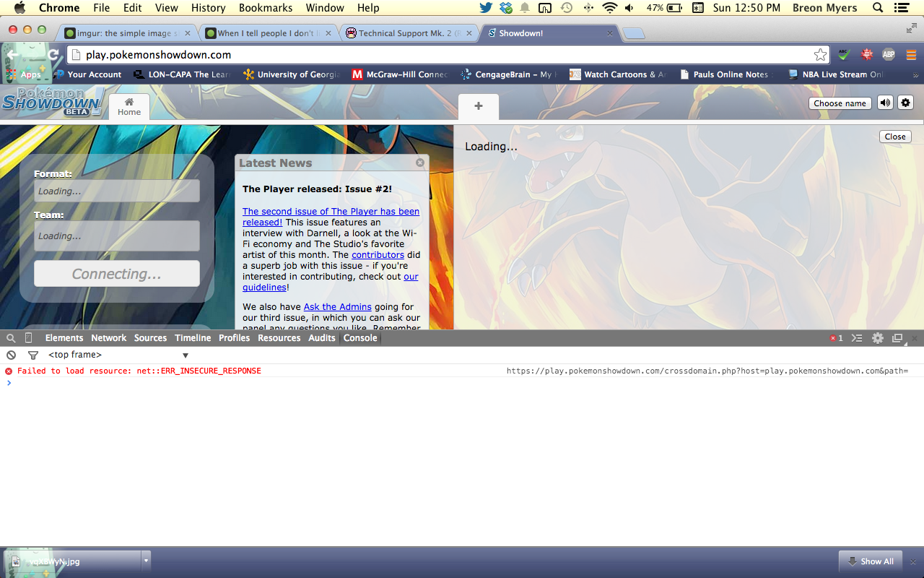Dismiss the Latest News panel

click(x=420, y=163)
